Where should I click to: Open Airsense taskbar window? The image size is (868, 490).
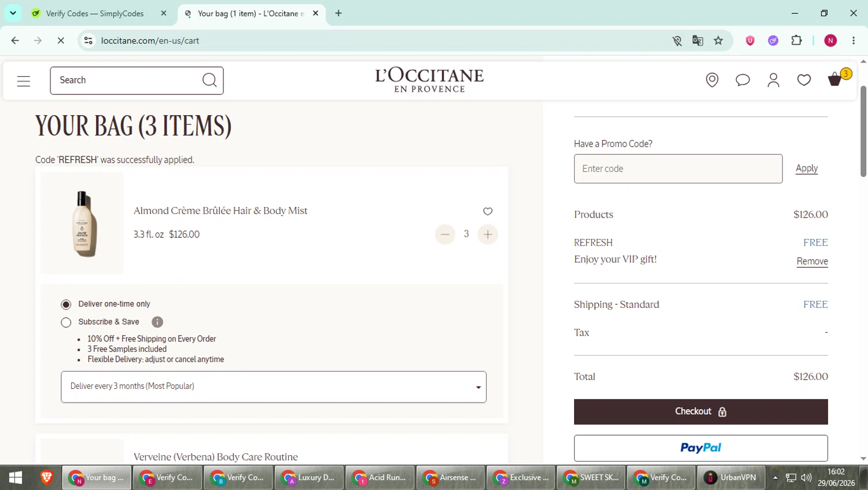(450, 478)
